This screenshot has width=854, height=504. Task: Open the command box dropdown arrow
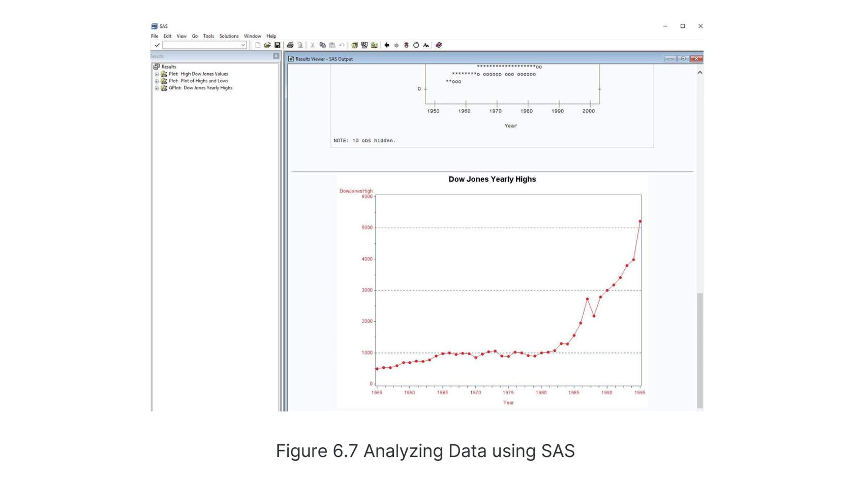click(x=243, y=45)
